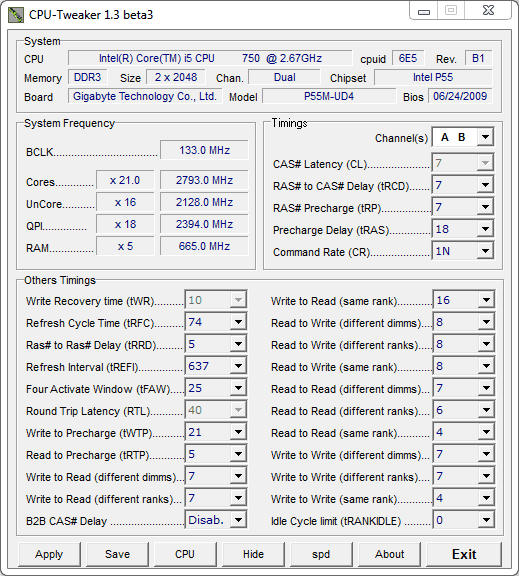The image size is (519, 576).
Task: Click the CPU-Tweaker title bar app icon
Action: pos(15,15)
